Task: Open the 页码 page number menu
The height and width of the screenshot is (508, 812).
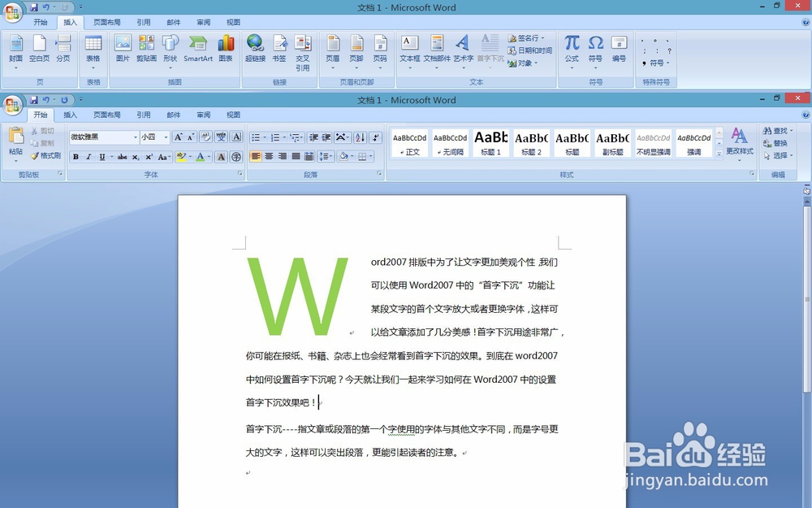Action: pyautogui.click(x=380, y=52)
